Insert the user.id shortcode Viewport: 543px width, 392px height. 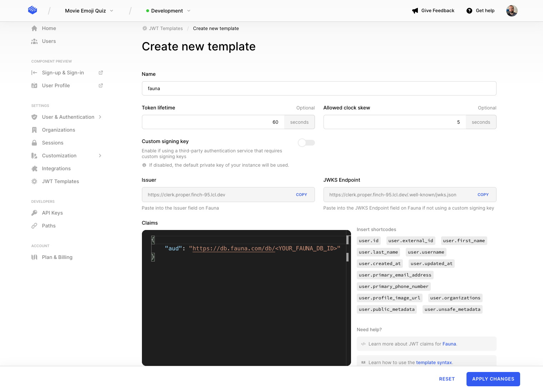coord(369,241)
